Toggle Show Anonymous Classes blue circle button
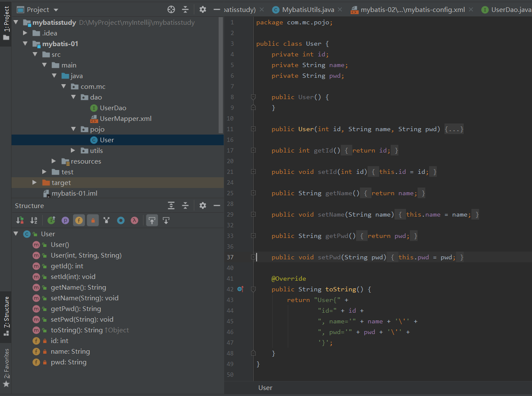The height and width of the screenshot is (396, 532). click(x=121, y=220)
